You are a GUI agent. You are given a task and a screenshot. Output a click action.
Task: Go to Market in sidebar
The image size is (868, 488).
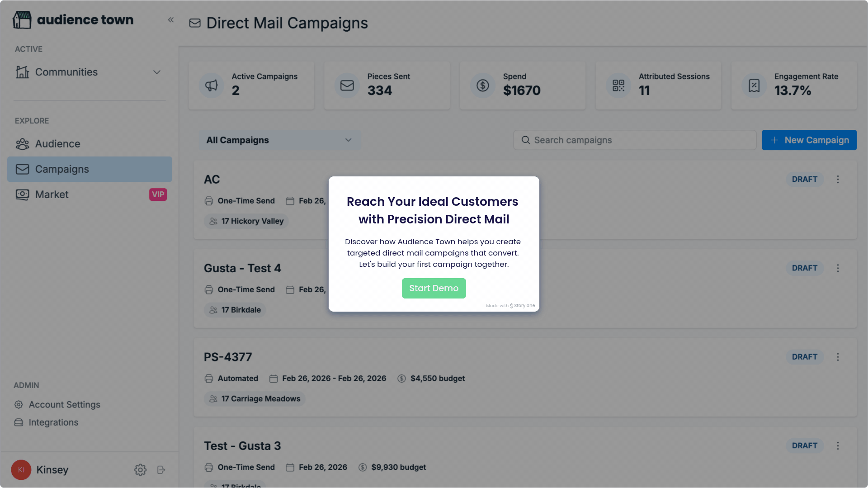point(52,194)
